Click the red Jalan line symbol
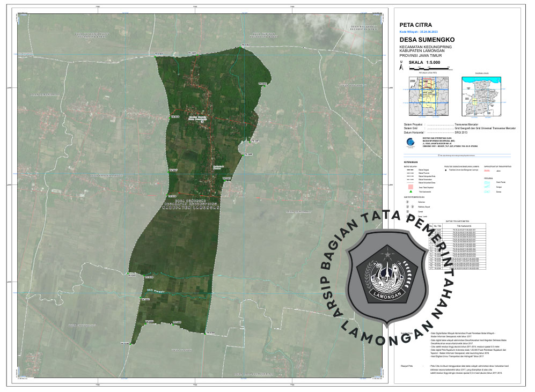Screen dimensions: 535x392 488,170
